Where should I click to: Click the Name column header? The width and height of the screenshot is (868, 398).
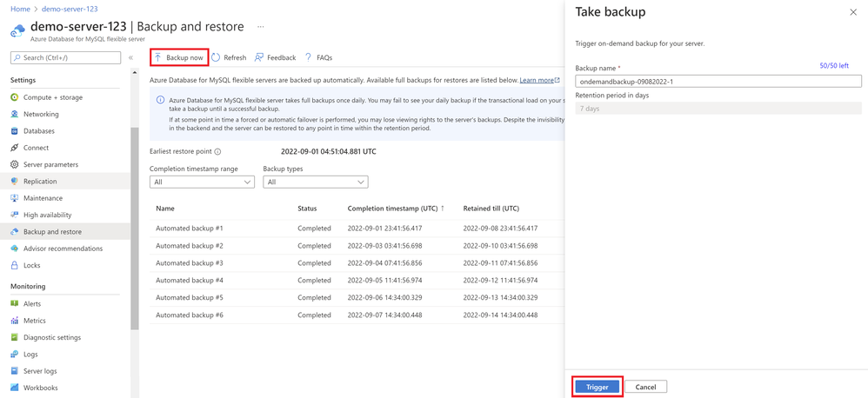pos(165,209)
